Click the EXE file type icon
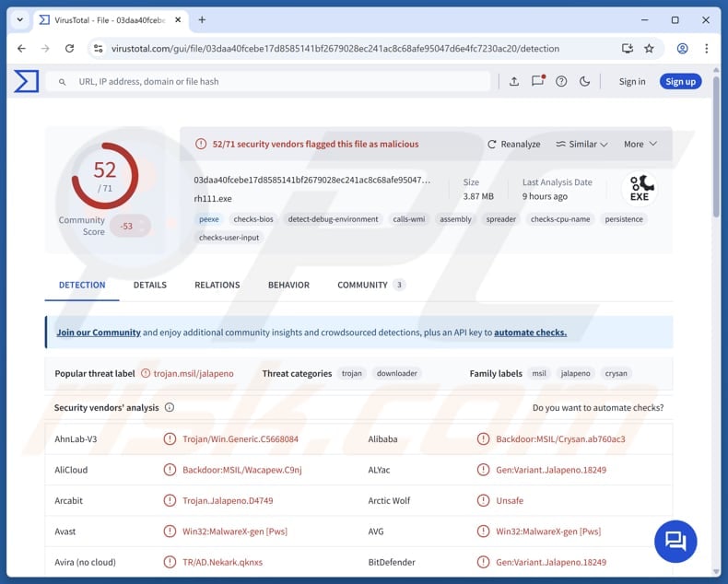This screenshot has height=584, width=728. 640,188
